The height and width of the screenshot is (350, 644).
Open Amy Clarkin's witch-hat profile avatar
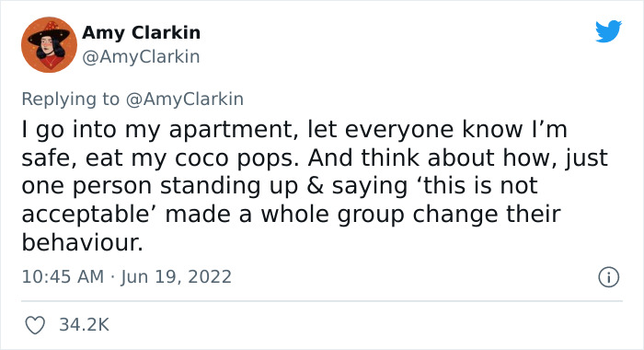point(49,44)
